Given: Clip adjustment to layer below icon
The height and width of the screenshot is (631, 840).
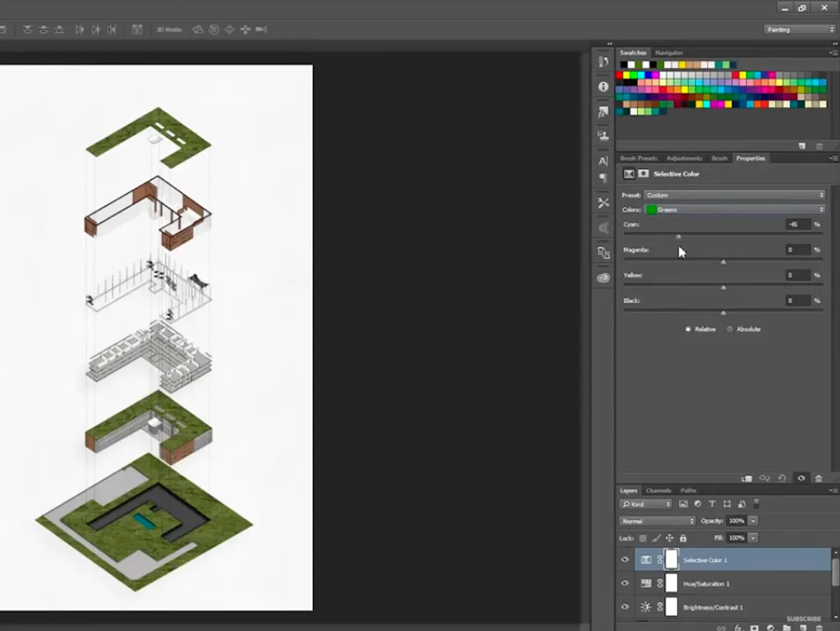Looking at the screenshot, I should [746, 478].
